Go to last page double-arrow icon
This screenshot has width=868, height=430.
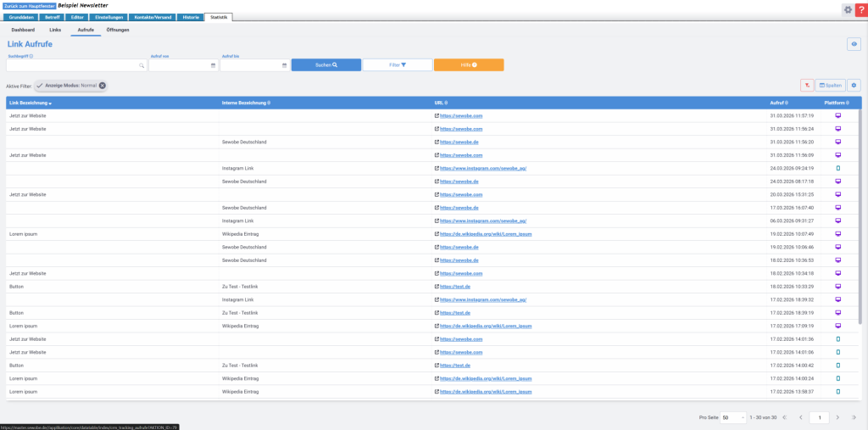point(854,417)
